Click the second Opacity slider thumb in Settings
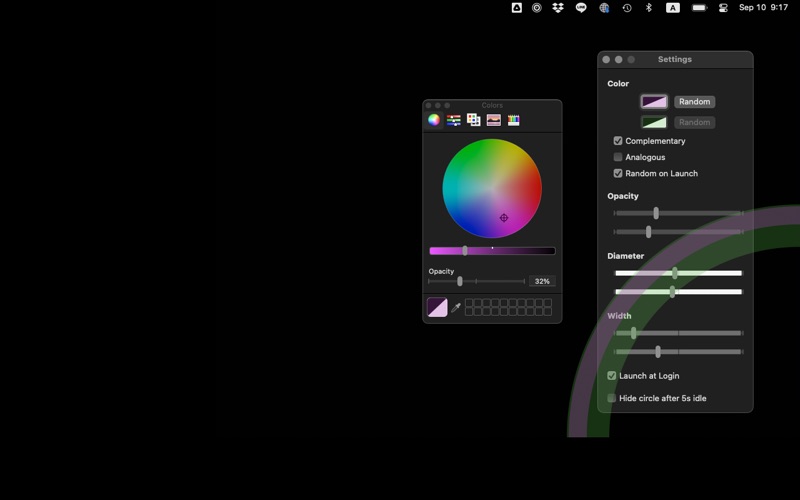The width and height of the screenshot is (800, 500). [x=648, y=232]
